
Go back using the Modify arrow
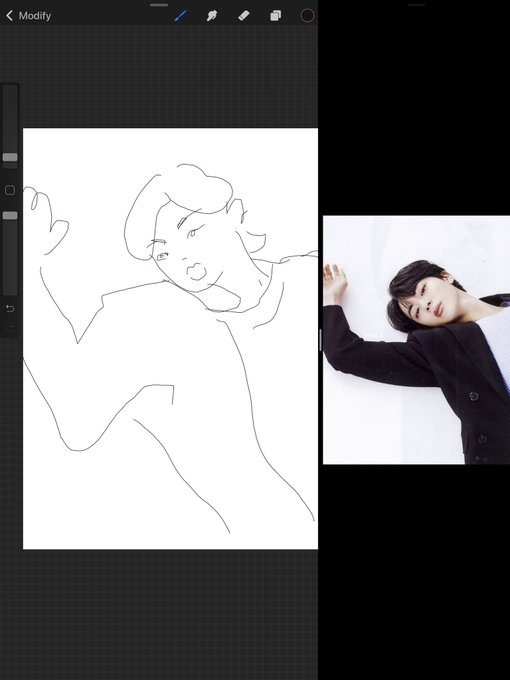tap(9, 16)
